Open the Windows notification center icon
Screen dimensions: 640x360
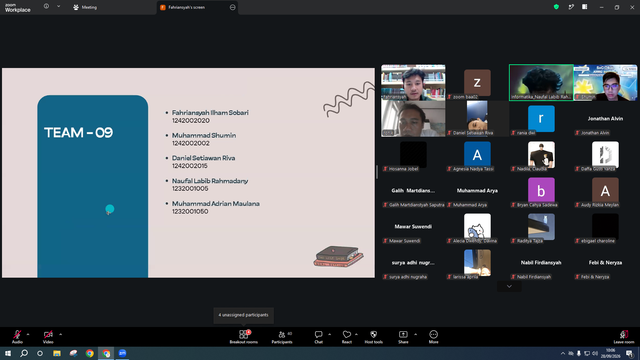[x=630, y=353]
